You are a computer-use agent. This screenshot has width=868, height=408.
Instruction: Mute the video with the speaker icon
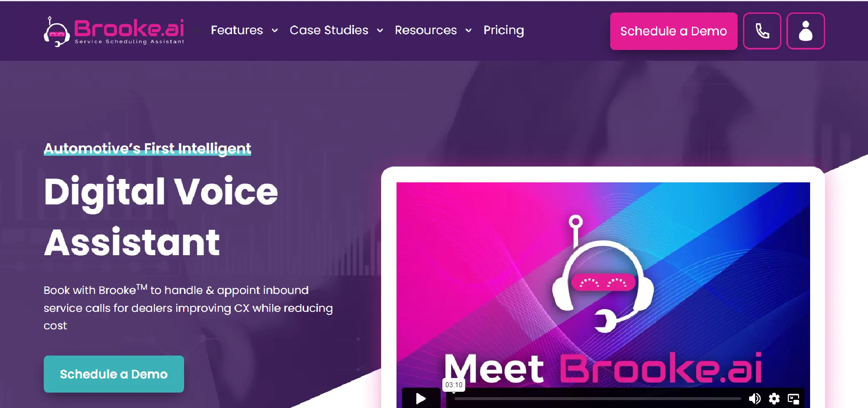click(x=754, y=398)
